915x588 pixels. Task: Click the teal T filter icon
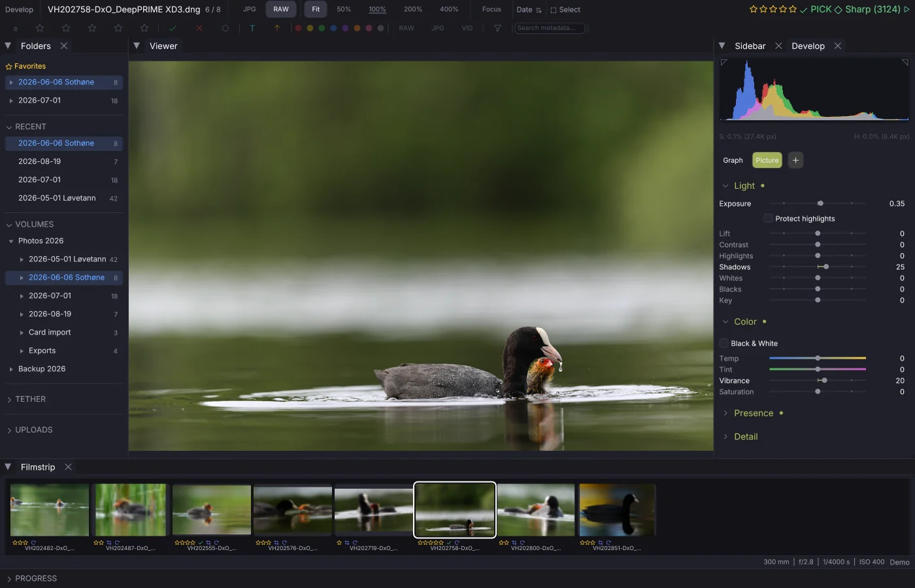tap(252, 28)
